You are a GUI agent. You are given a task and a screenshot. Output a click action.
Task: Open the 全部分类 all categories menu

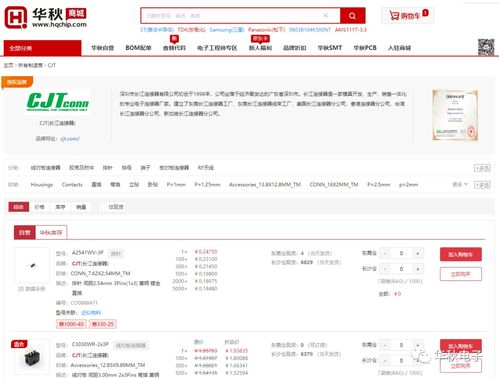pyautogui.click(x=42, y=48)
